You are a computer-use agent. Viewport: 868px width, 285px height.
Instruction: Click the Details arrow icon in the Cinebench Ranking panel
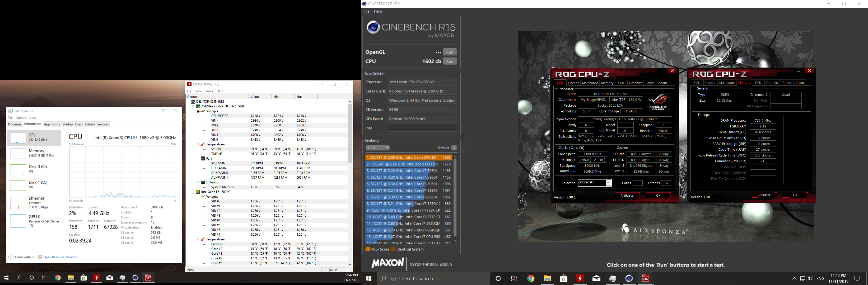point(454,148)
